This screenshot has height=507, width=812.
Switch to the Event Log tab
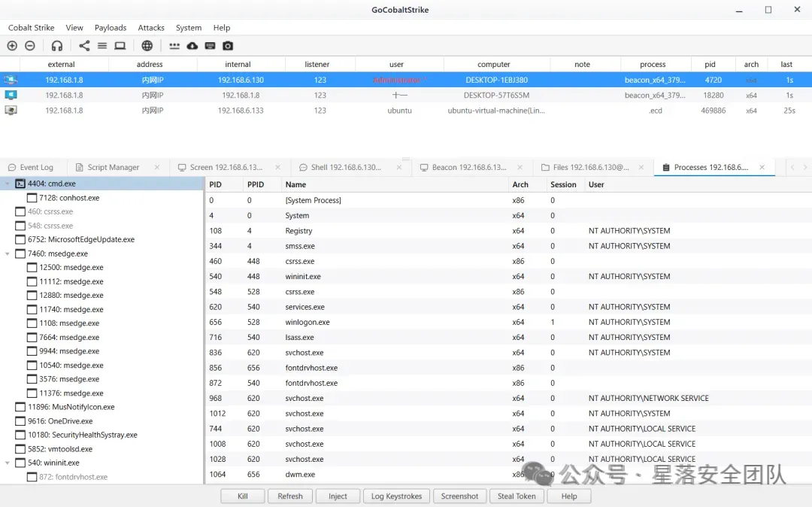(31, 167)
